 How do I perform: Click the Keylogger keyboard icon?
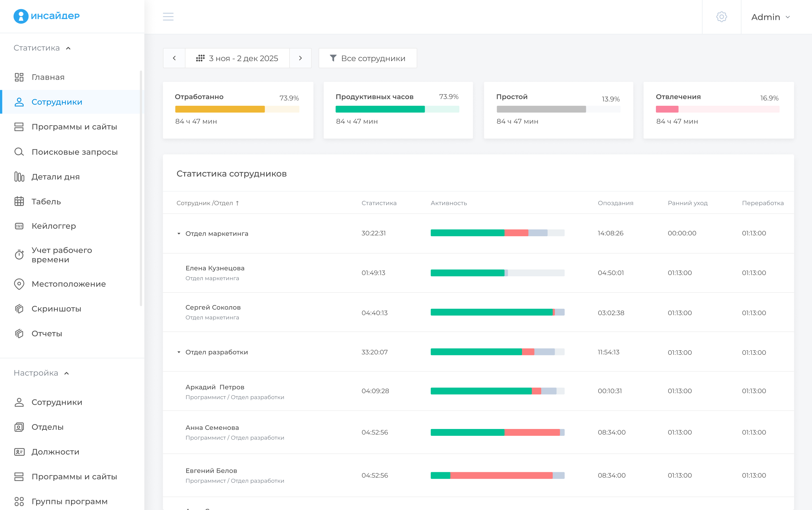(x=19, y=226)
